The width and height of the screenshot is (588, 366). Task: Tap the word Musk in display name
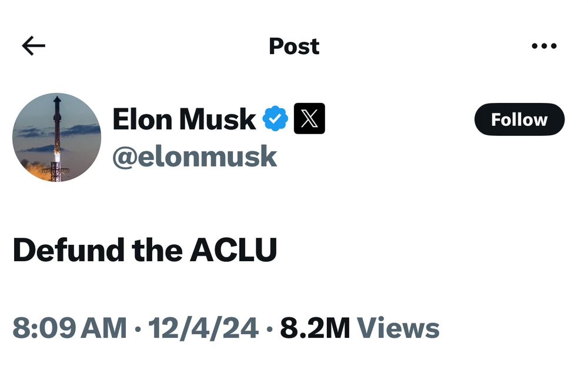pyautogui.click(x=218, y=119)
